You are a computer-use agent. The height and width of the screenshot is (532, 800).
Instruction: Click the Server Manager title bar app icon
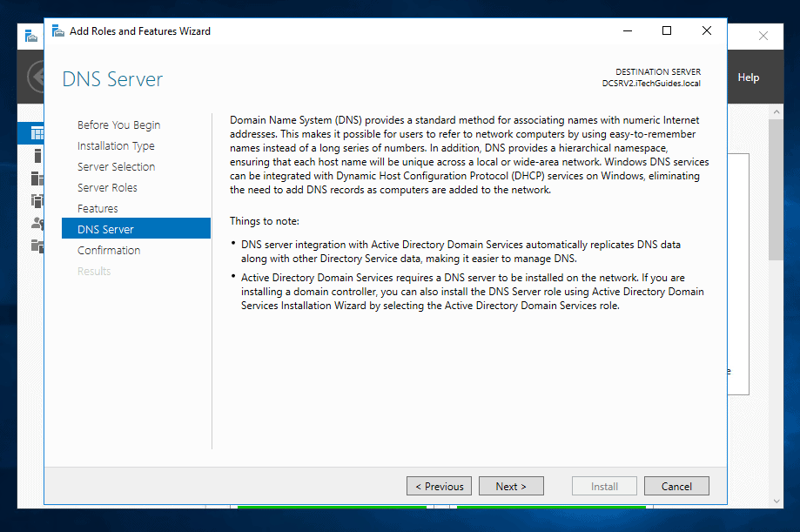(31, 37)
